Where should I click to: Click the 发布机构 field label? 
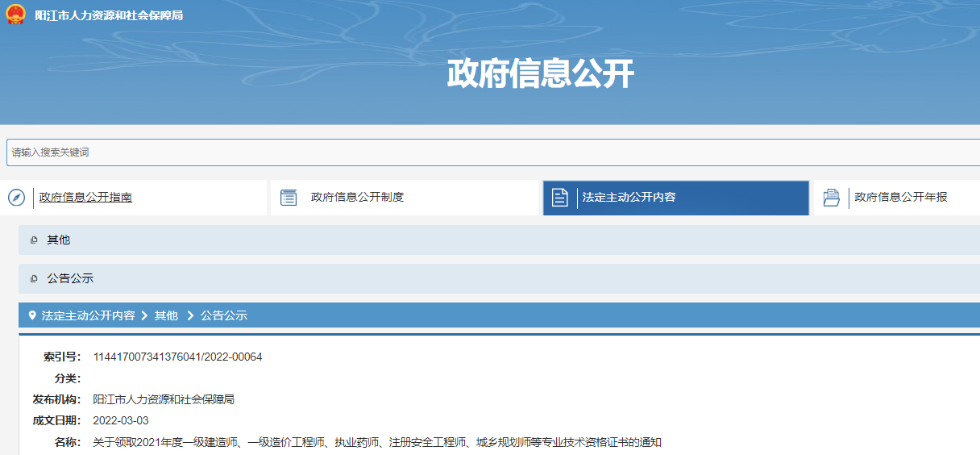pos(56,399)
